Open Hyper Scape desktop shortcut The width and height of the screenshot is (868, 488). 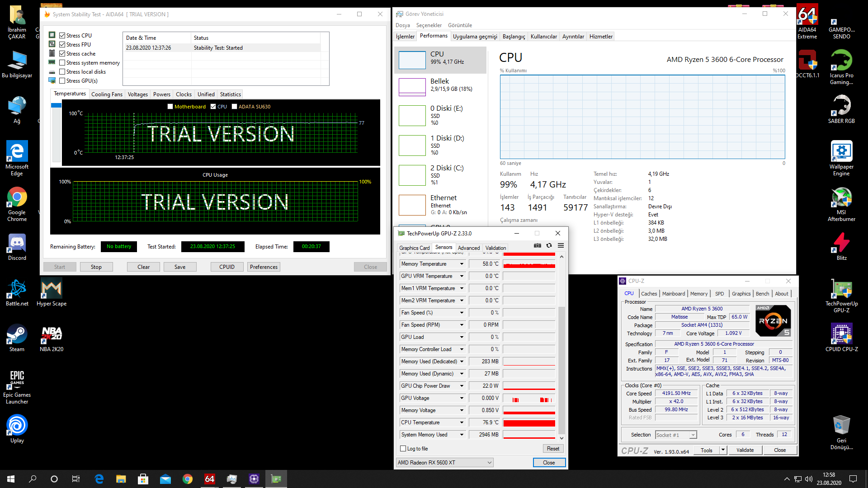coord(52,292)
